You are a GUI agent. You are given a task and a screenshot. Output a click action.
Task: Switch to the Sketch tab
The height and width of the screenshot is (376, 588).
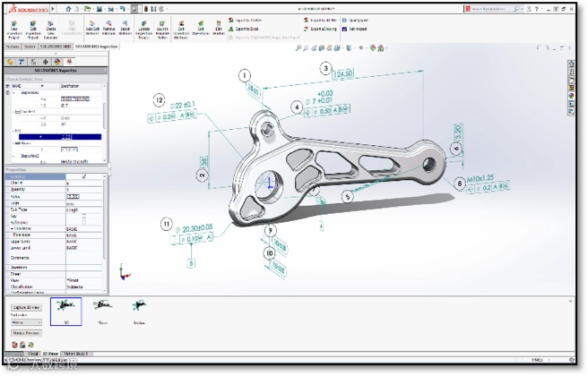coord(30,47)
